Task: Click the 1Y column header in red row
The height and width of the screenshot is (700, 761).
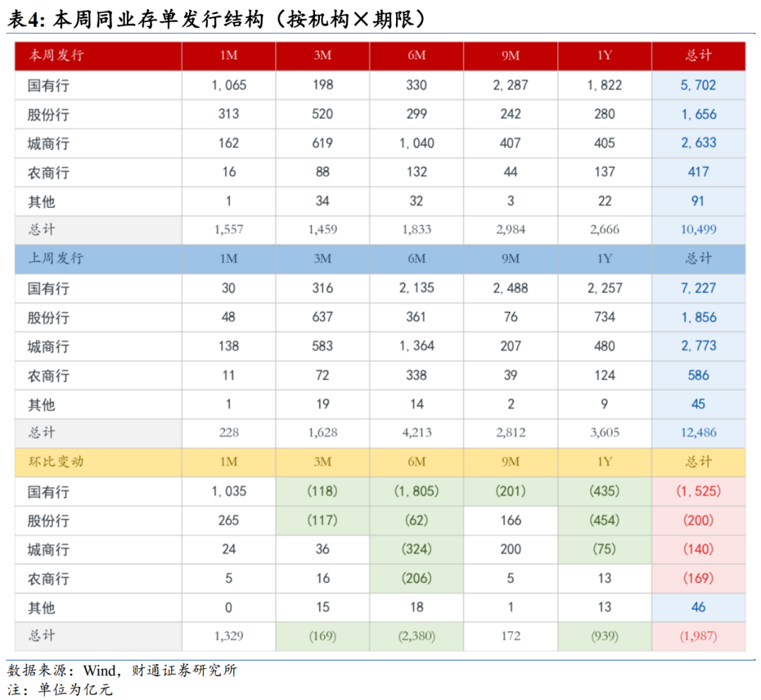Action: point(605,56)
